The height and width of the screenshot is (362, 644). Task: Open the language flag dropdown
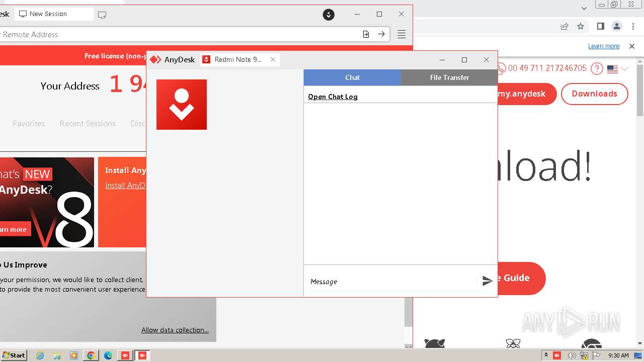point(618,69)
